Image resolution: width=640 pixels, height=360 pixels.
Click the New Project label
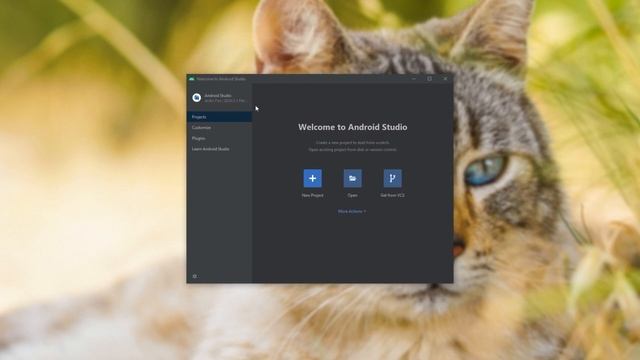[312, 196]
